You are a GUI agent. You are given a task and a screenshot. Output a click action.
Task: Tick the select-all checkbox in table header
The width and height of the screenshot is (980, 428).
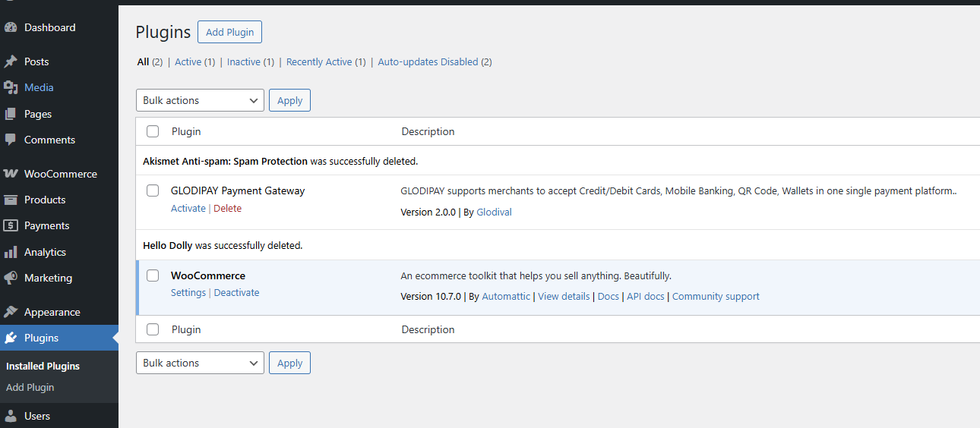[x=153, y=131]
